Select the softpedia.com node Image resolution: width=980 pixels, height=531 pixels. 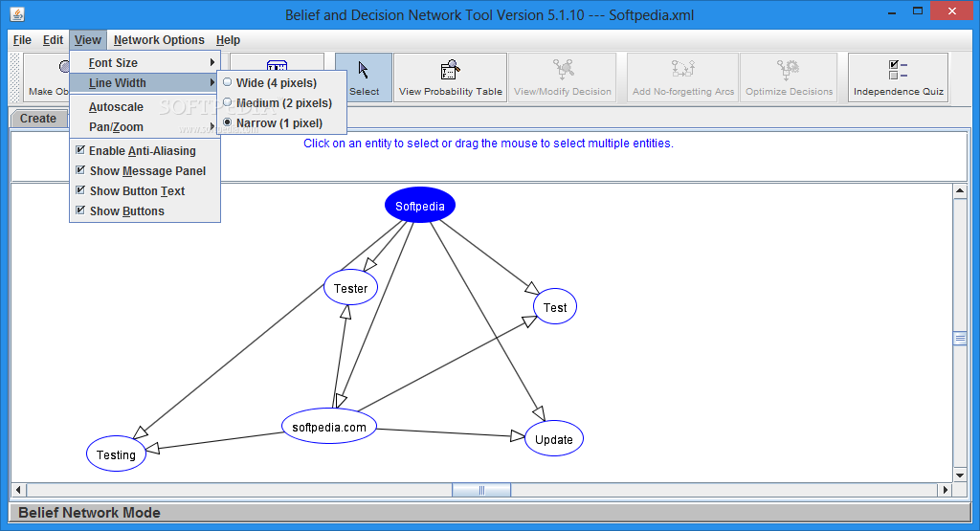pos(329,427)
